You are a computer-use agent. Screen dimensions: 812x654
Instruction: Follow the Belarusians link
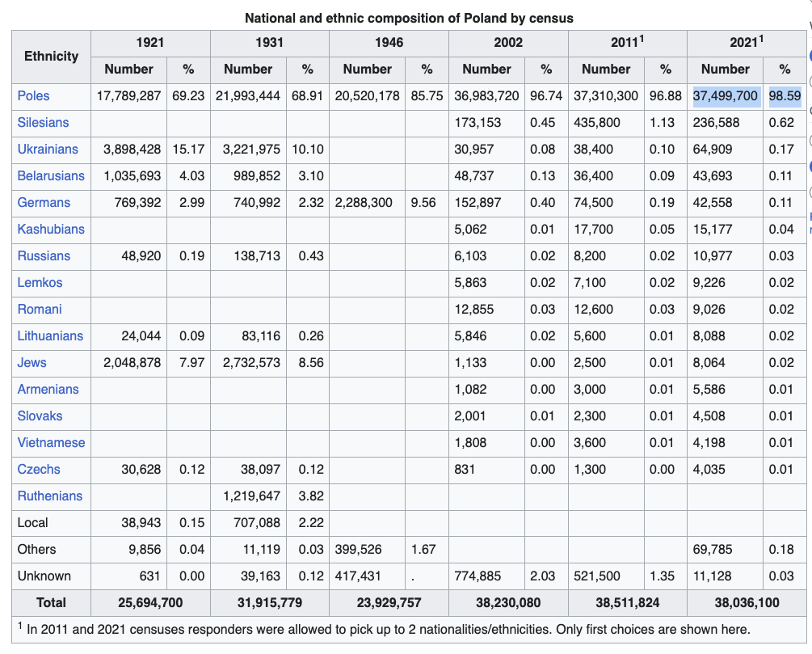point(51,175)
